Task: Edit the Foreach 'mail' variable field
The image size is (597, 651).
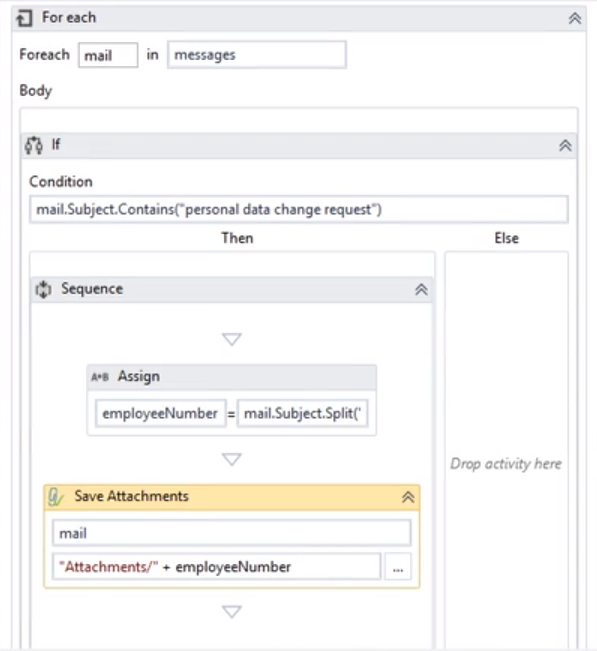Action: (108, 55)
